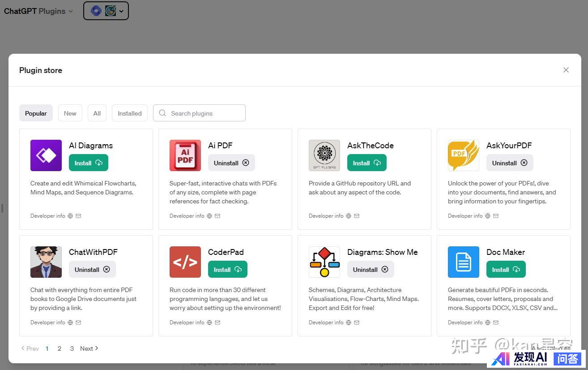Click the AskTheCode plugin logo
This screenshot has height=370, width=588.
[x=324, y=155]
